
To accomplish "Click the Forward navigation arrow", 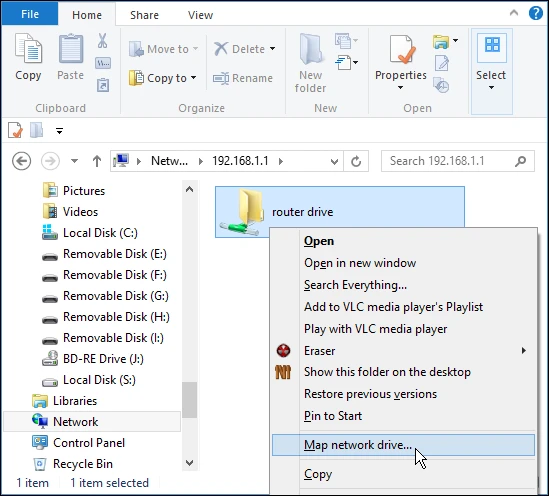I will 50,161.
